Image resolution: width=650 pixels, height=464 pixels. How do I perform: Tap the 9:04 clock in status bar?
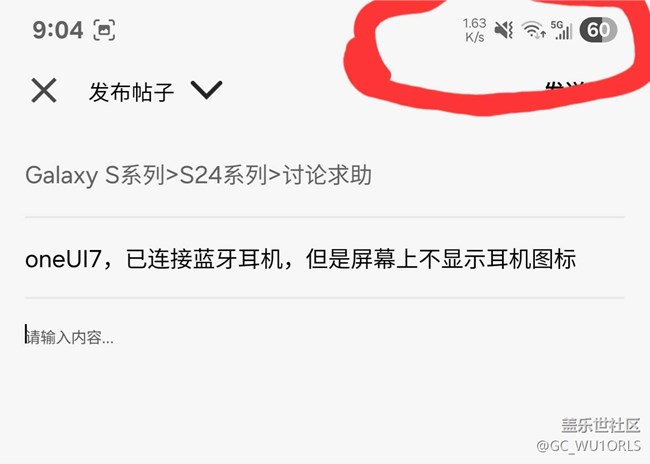click(x=58, y=30)
